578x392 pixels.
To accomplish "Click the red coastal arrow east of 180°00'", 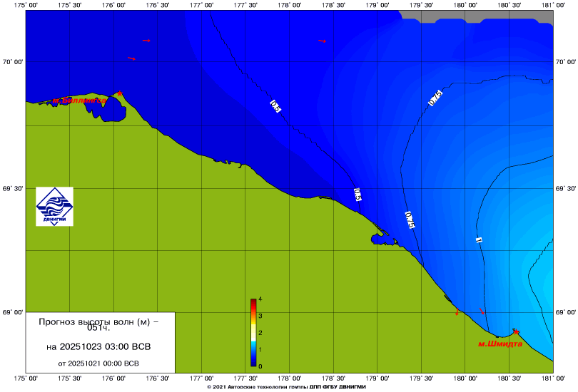I will (x=482, y=311).
